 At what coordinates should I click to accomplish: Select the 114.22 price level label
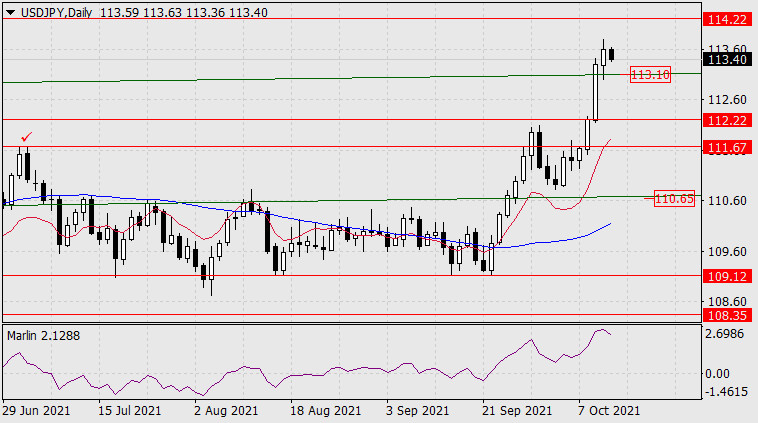[x=727, y=19]
